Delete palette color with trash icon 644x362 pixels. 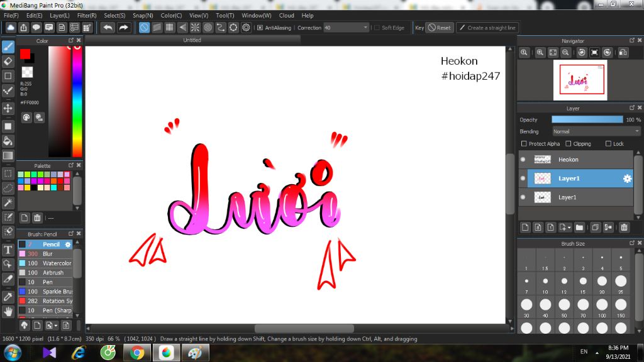(37, 218)
